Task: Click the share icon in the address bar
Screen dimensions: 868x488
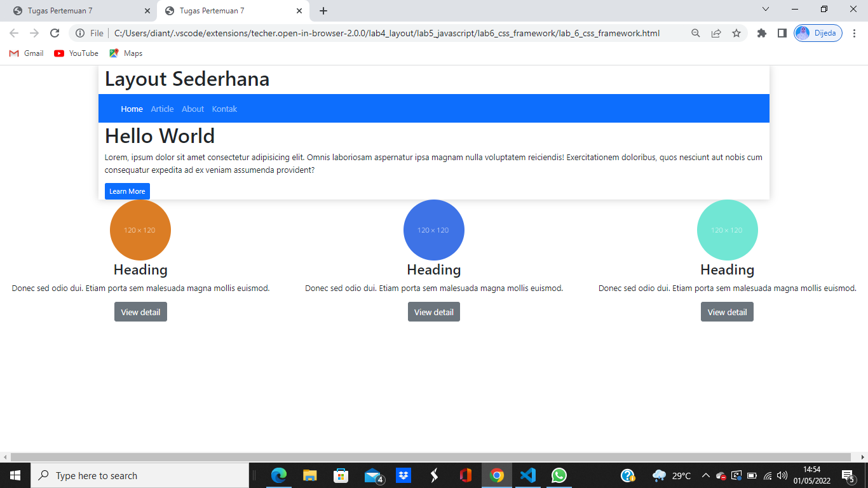Action: (x=716, y=33)
